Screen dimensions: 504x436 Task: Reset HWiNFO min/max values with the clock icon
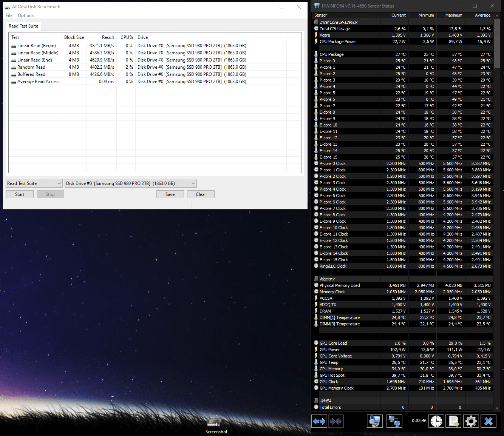[436, 421]
